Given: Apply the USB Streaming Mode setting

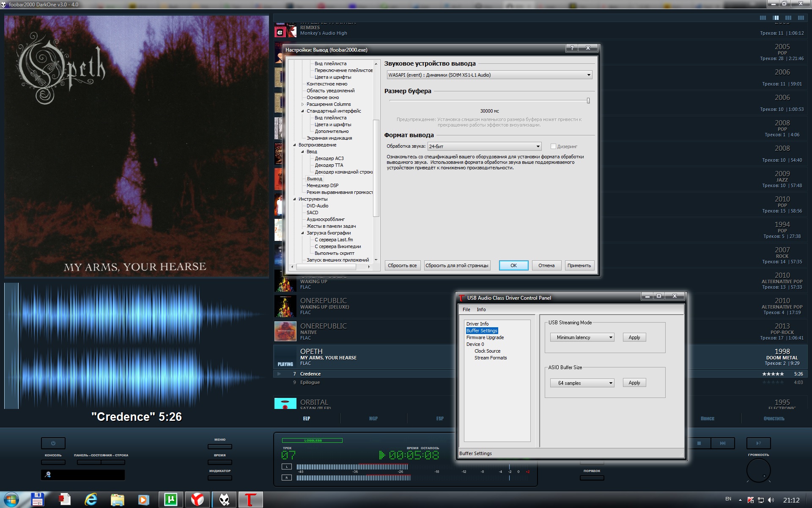Looking at the screenshot, I should click(x=634, y=337).
